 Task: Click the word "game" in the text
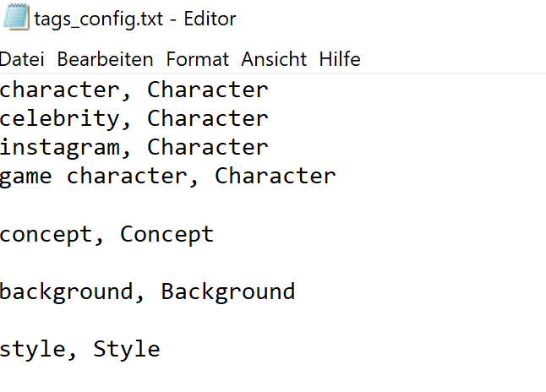(26, 176)
